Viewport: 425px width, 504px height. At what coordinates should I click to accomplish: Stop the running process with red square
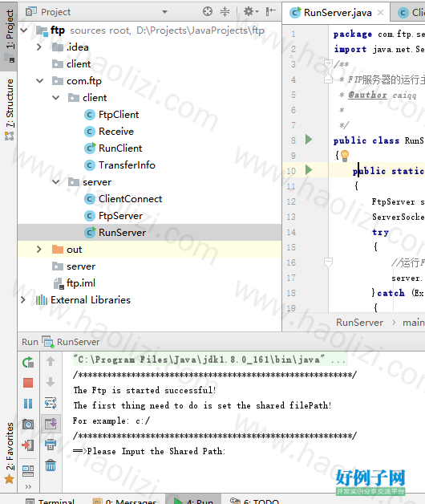[x=28, y=383]
